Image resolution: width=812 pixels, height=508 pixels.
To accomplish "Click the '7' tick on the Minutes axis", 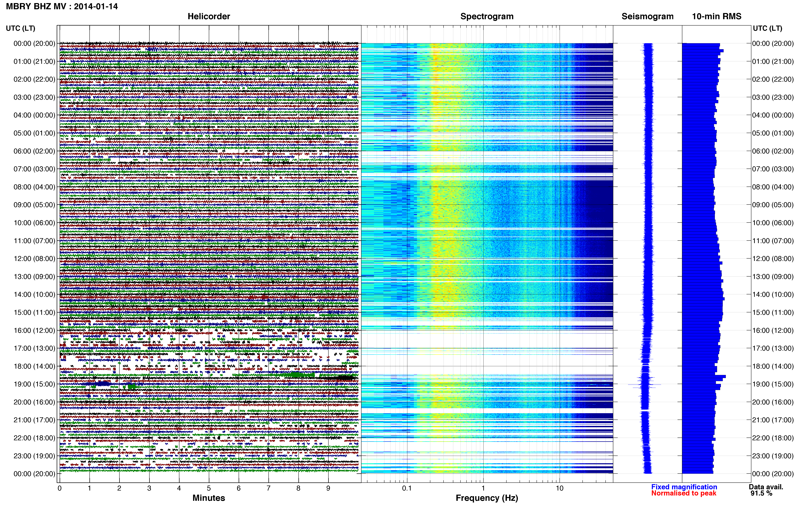I will point(269,488).
